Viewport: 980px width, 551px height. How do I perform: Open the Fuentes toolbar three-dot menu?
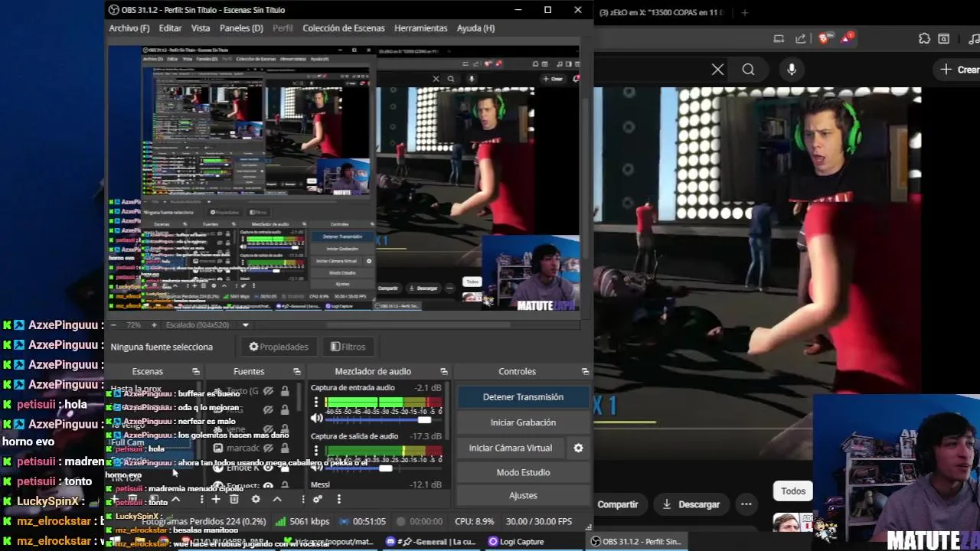(302, 499)
